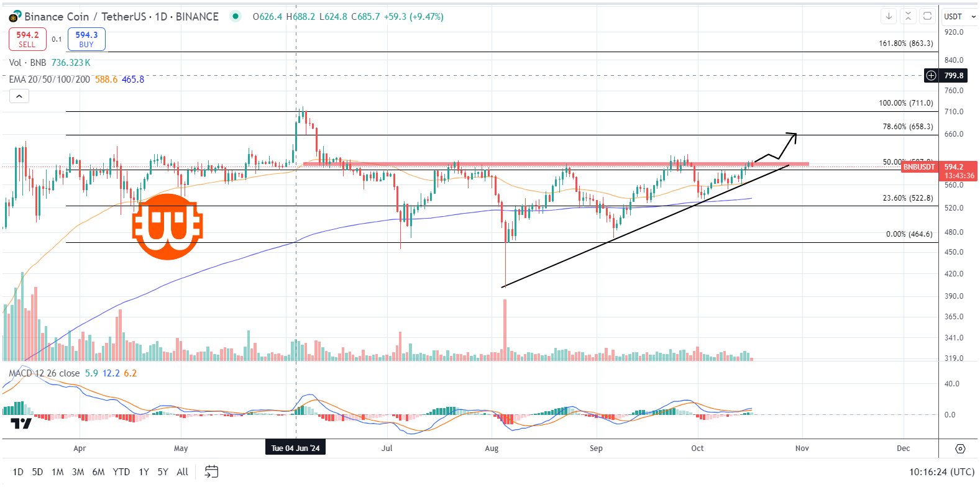Click the OHLC values in the header
Image resolution: width=980 pixels, height=487 pixels.
[x=348, y=17]
